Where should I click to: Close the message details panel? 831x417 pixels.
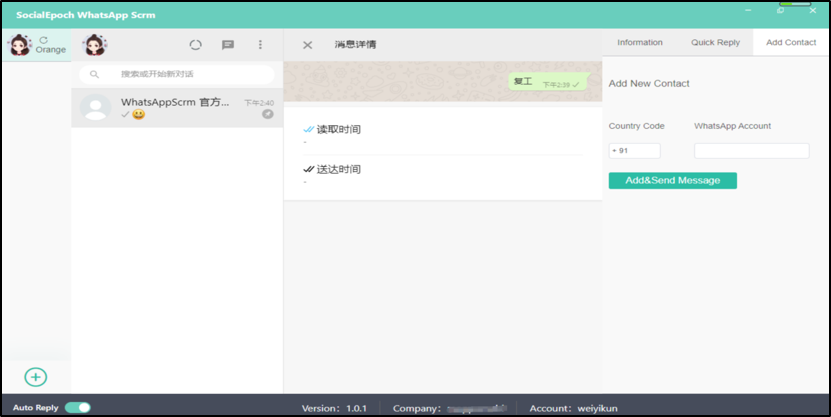tap(307, 45)
